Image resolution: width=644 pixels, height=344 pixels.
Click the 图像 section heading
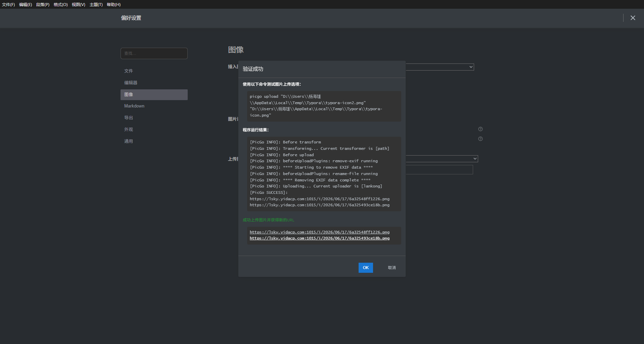236,50
